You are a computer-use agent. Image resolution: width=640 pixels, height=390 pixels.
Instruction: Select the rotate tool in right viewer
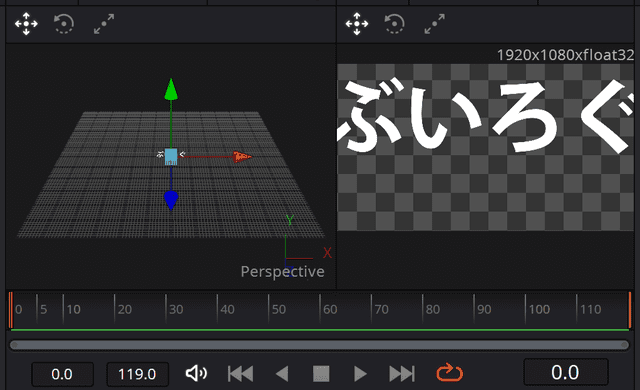394,24
